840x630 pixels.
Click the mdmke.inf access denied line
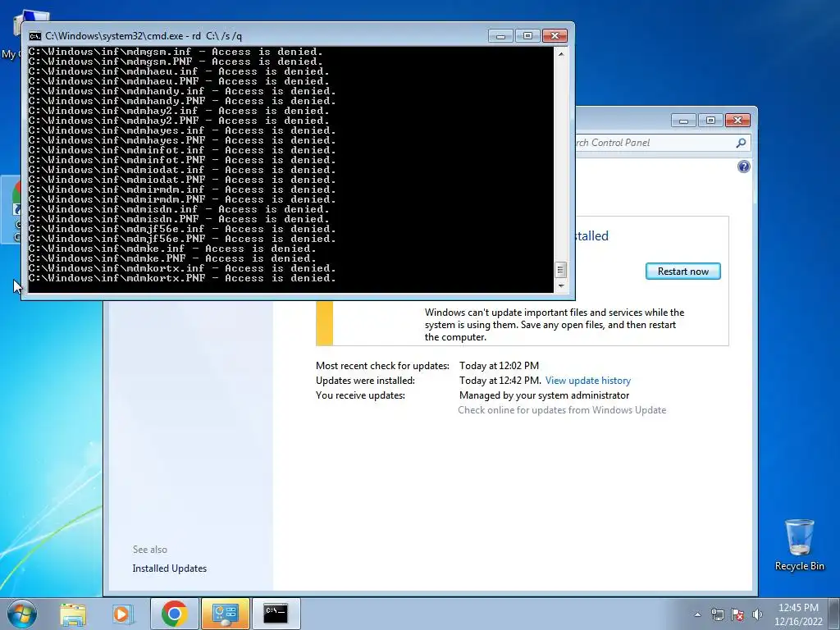(172, 249)
